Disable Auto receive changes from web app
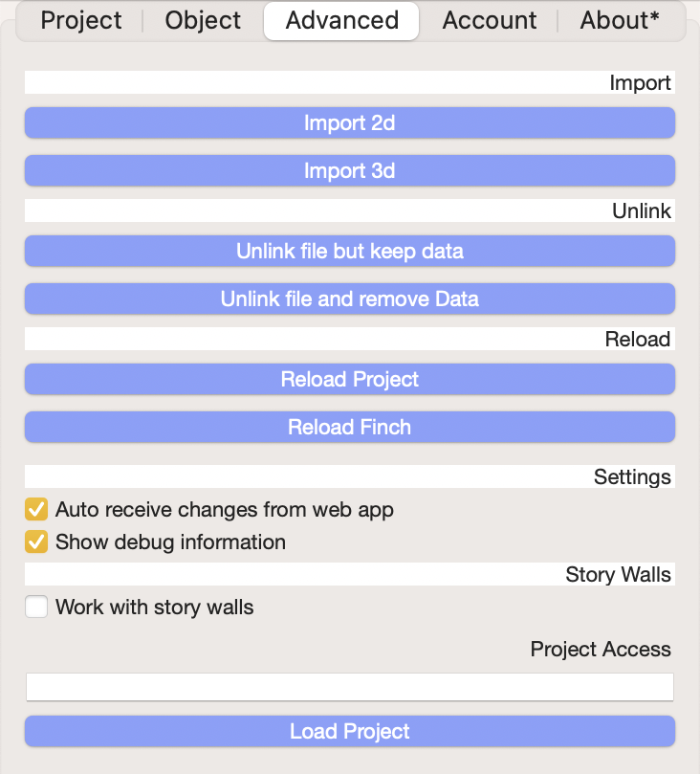 tap(36, 509)
